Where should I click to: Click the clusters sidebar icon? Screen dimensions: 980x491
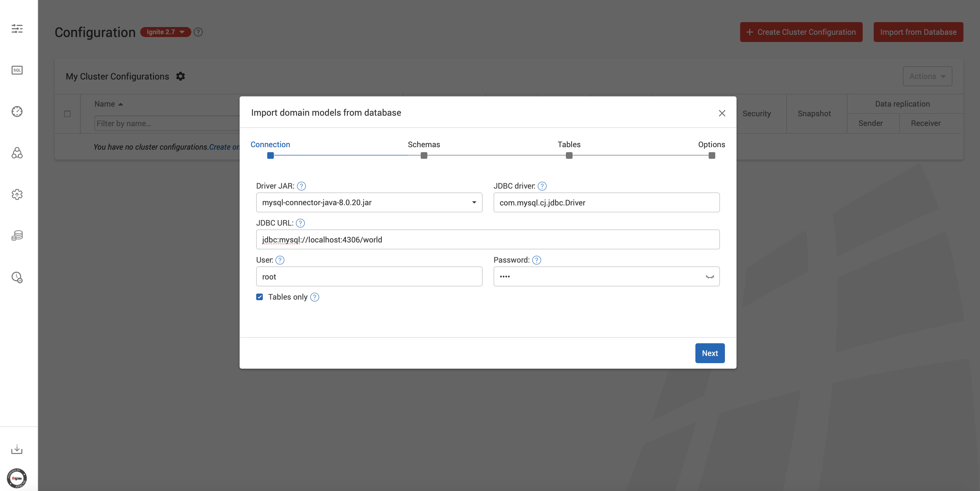pos(17,153)
